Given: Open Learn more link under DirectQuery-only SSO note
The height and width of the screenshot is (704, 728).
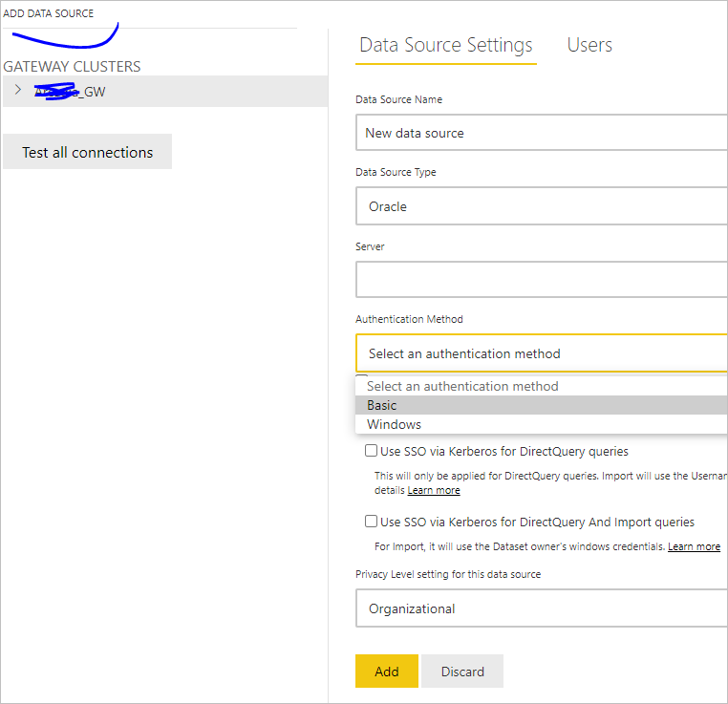Looking at the screenshot, I should (x=434, y=490).
